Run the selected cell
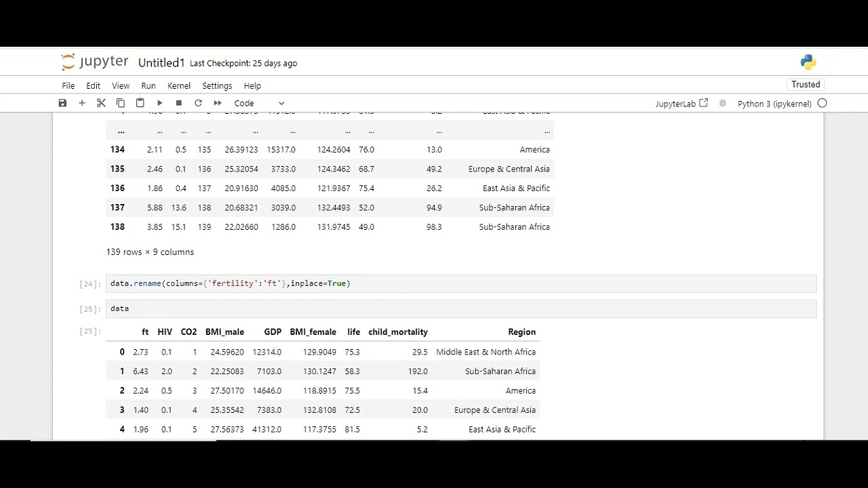Screen dimensions: 868x488 point(159,103)
